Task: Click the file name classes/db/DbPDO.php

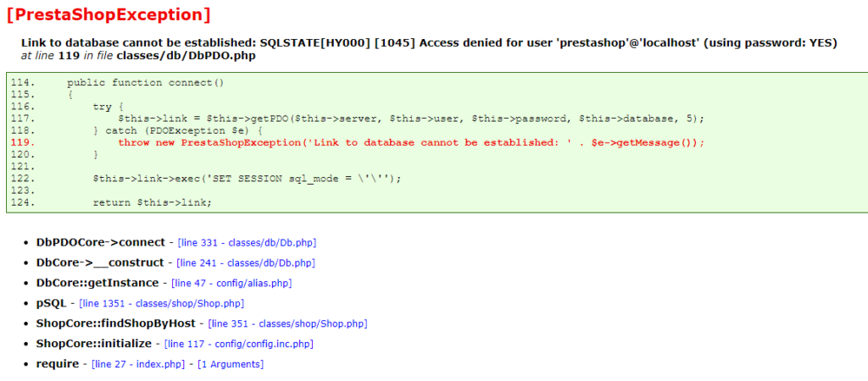Action: [186, 56]
